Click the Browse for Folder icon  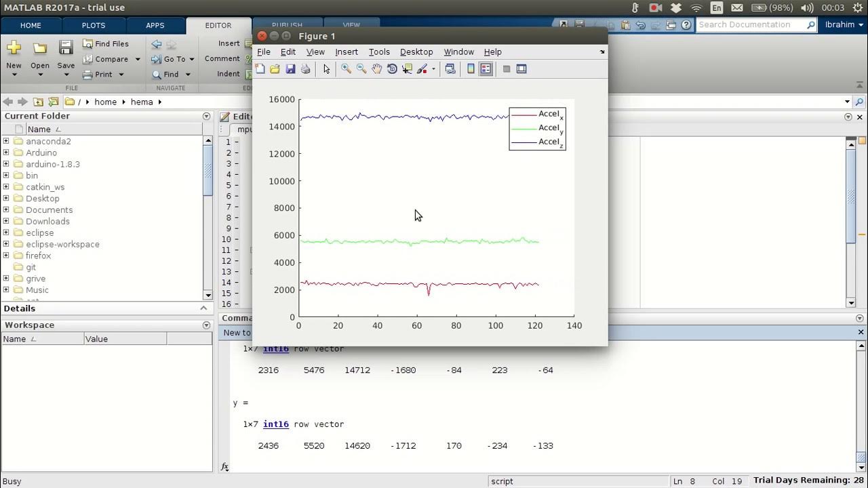pyautogui.click(x=54, y=102)
